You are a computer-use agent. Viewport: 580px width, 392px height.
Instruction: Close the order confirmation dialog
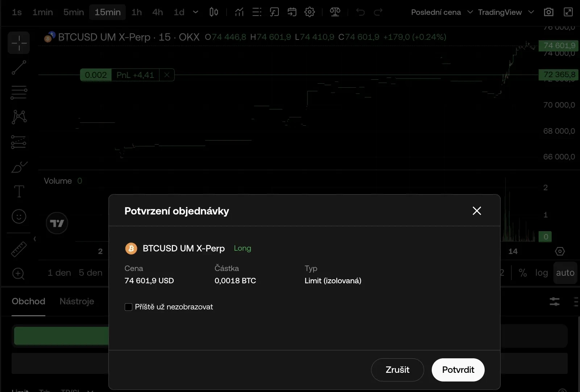coord(477,211)
